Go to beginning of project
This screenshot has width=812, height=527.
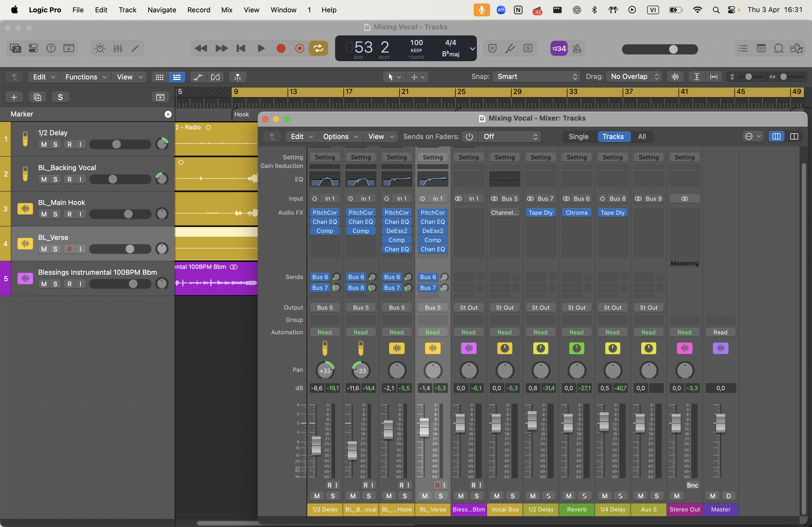click(241, 48)
